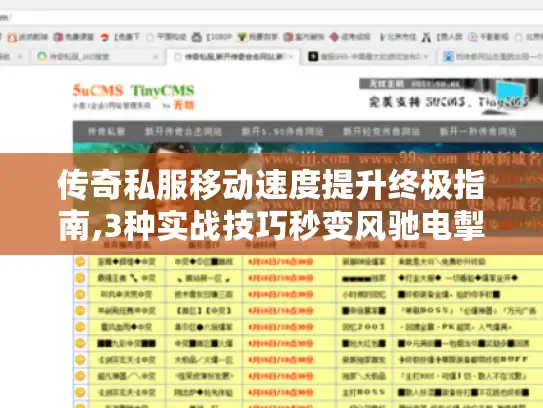Click the black square favicon on the third tab

coord(313,56)
